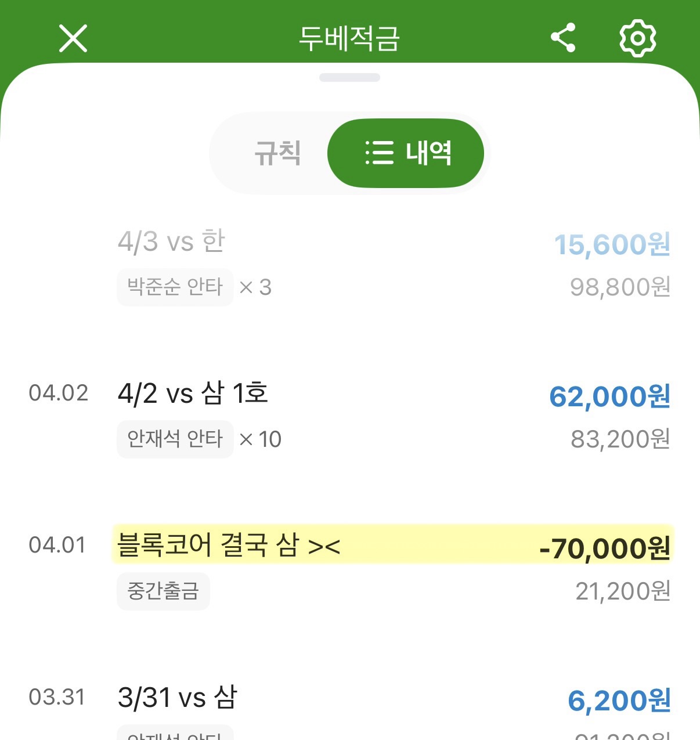The width and height of the screenshot is (700, 740).
Task: Close the 두베적금 screen with X
Action: point(73,38)
